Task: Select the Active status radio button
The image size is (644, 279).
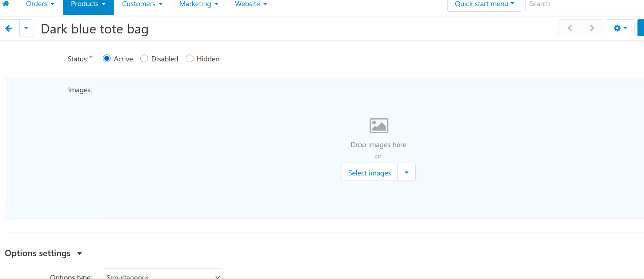Action: [107, 58]
